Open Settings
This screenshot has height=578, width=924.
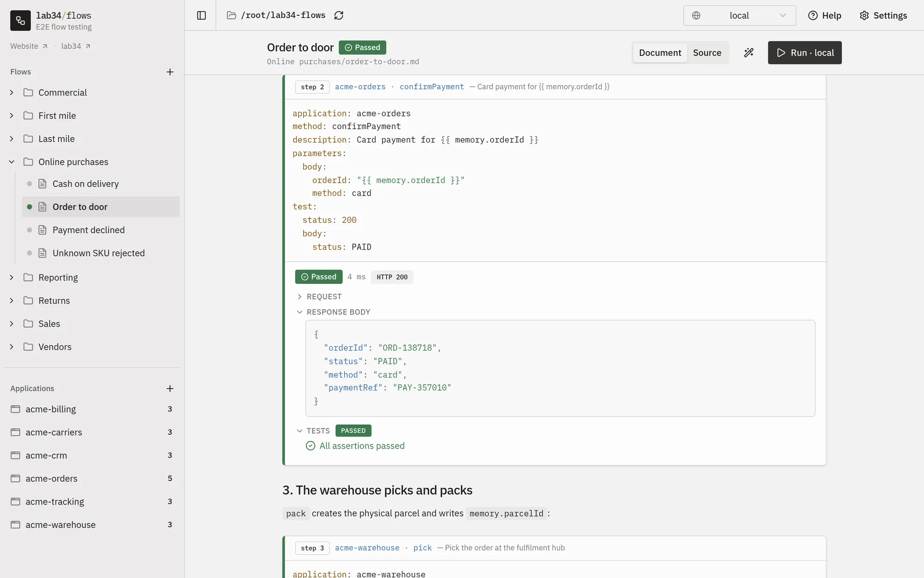(x=883, y=15)
